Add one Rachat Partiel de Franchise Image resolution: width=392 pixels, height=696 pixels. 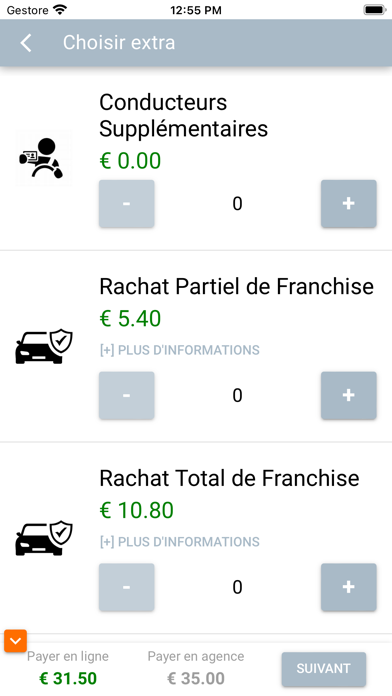click(x=348, y=395)
